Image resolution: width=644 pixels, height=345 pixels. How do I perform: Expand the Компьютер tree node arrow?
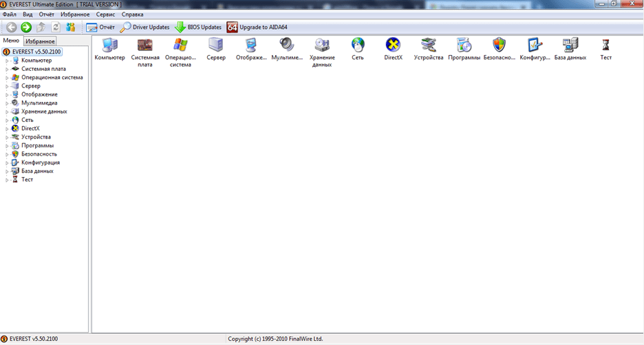click(x=7, y=61)
